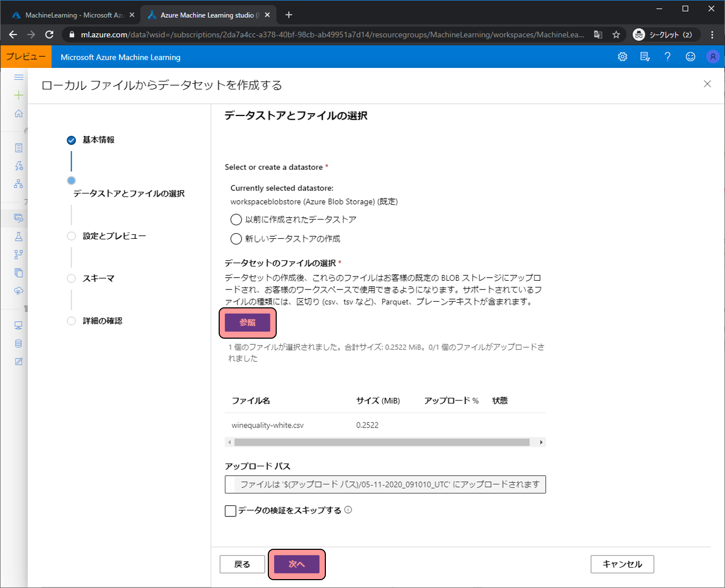Image resolution: width=725 pixels, height=588 pixels.
Task: Click the help question mark icon
Action: pyautogui.click(x=667, y=57)
